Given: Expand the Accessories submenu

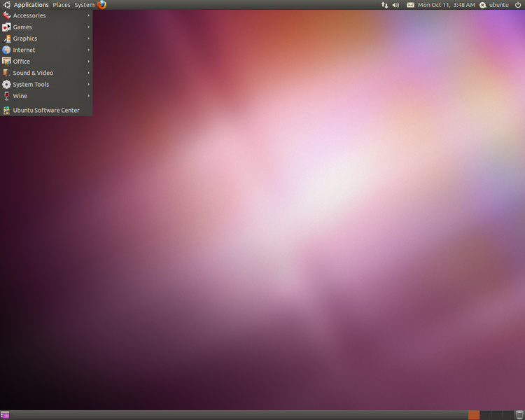Looking at the screenshot, I should [x=46, y=15].
